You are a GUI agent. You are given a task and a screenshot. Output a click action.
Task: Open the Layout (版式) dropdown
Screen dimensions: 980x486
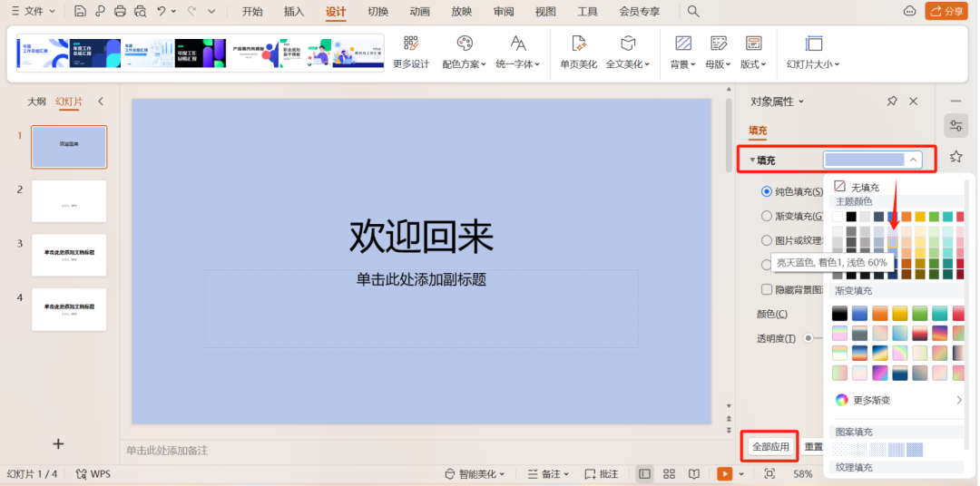(754, 52)
